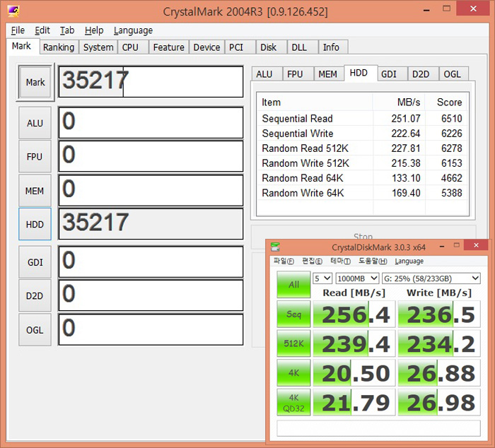This screenshot has width=495, height=448.
Task: Start the 512K disk test
Action: [293, 344]
